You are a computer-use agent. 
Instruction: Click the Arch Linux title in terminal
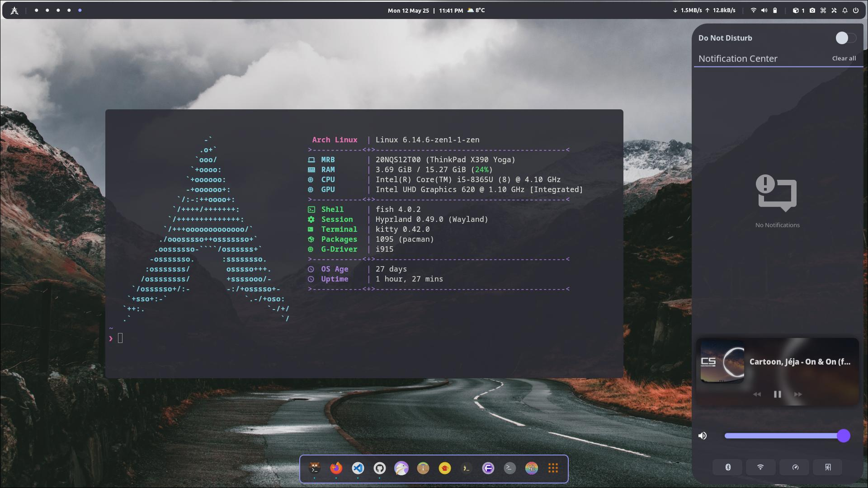click(x=335, y=140)
